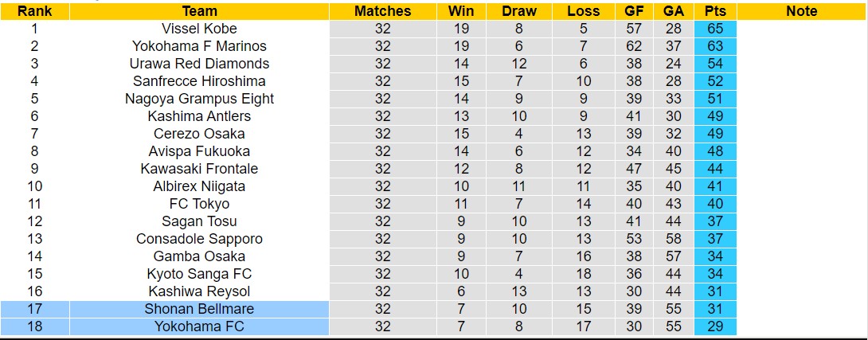Click Kawasaki Frontale team name

point(199,169)
